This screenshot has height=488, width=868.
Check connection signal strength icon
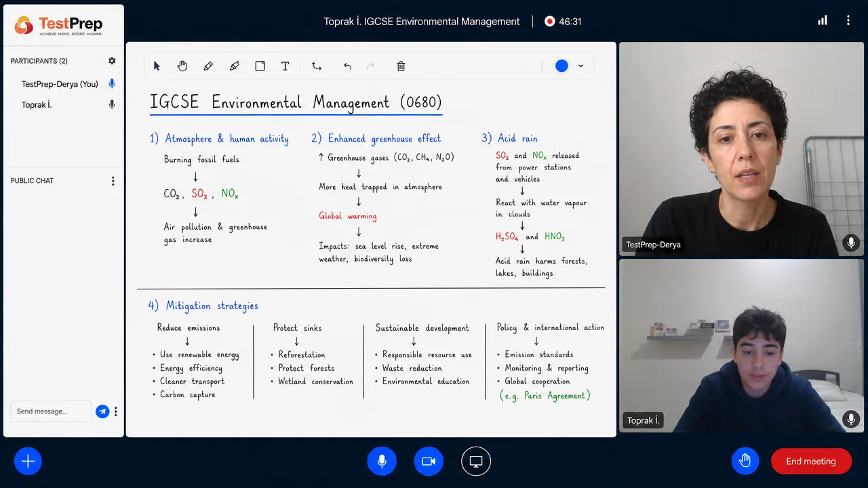coord(823,21)
